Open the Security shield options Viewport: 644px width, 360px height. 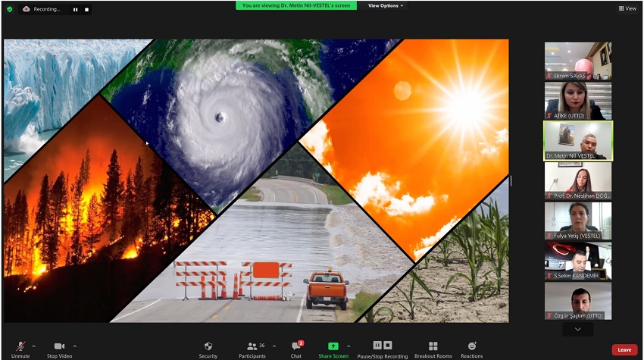coord(208,346)
